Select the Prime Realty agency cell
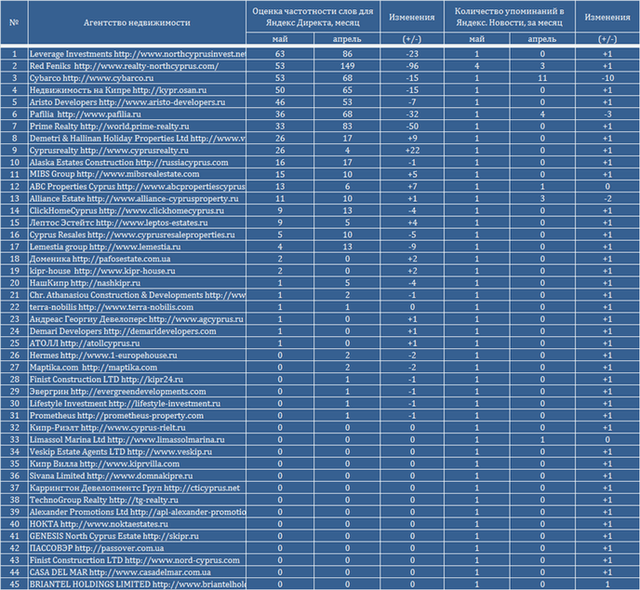This screenshot has height=590, width=640. [137, 126]
